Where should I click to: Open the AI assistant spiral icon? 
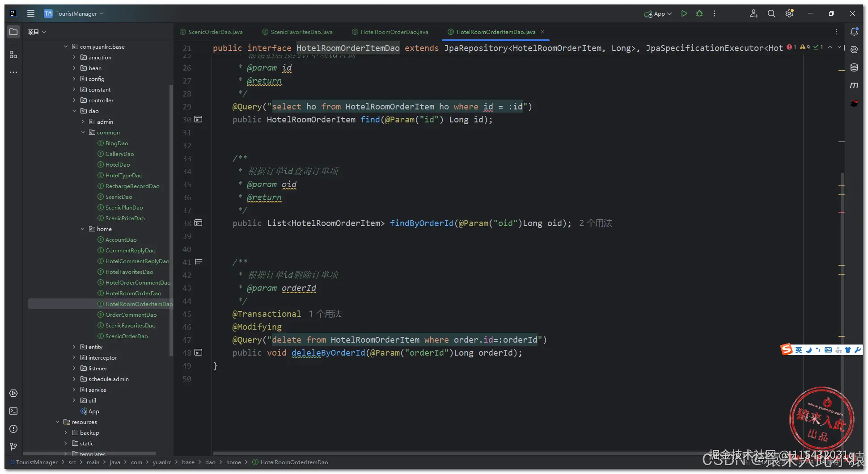coord(854,50)
